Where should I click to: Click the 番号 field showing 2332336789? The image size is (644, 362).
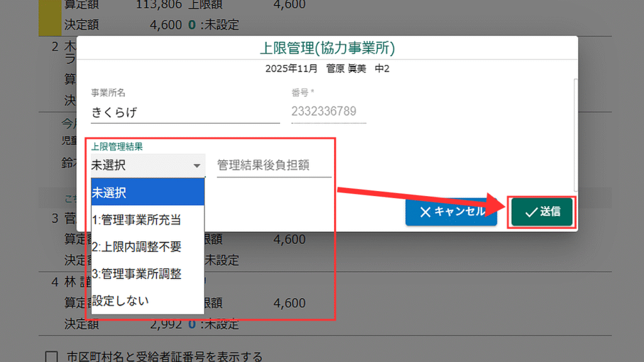tap(328, 112)
